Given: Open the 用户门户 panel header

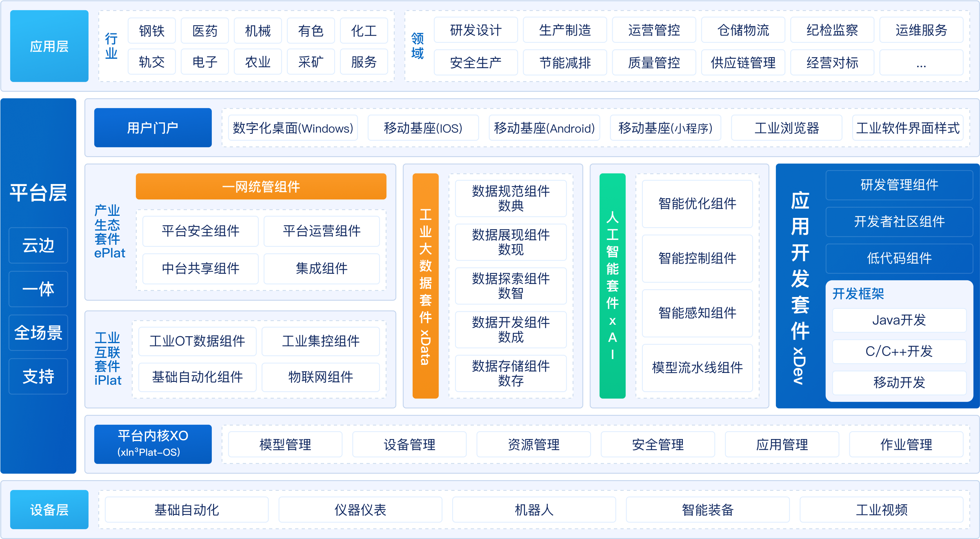Looking at the screenshot, I should pos(153,127).
